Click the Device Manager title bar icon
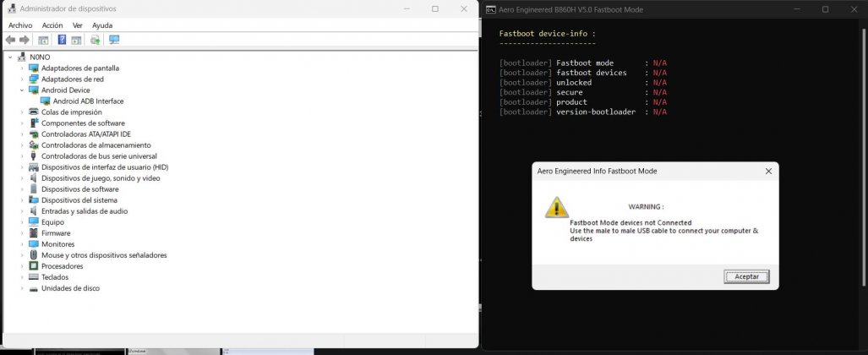This screenshot has width=868, height=355. pyautogui.click(x=12, y=8)
